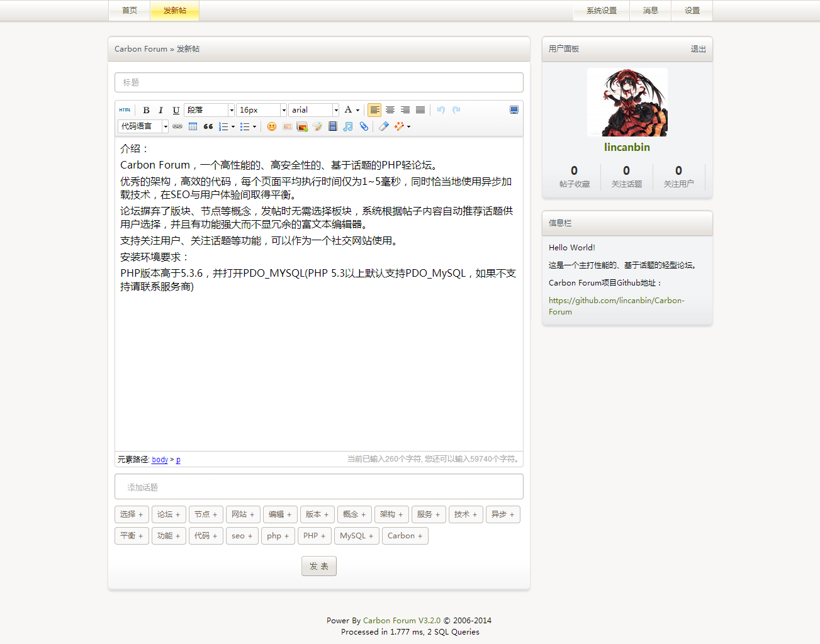
Task: Open the 代码语言 code language dropdown
Action: 143,126
